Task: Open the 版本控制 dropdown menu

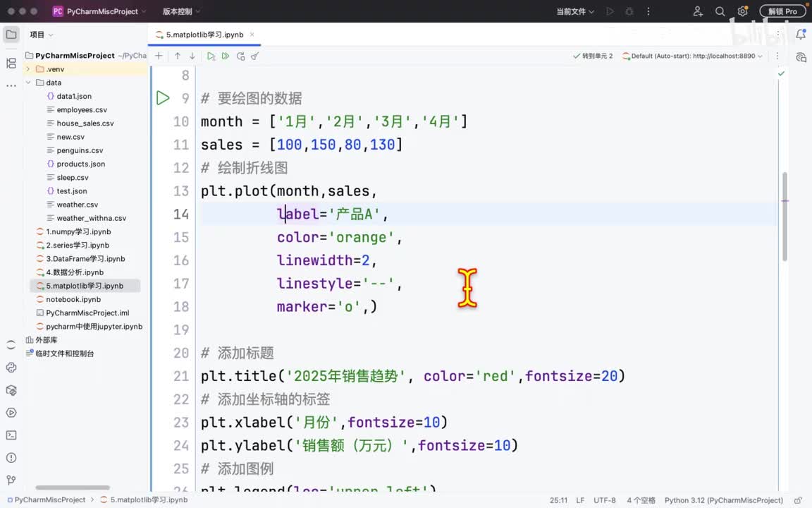Action: click(181, 11)
